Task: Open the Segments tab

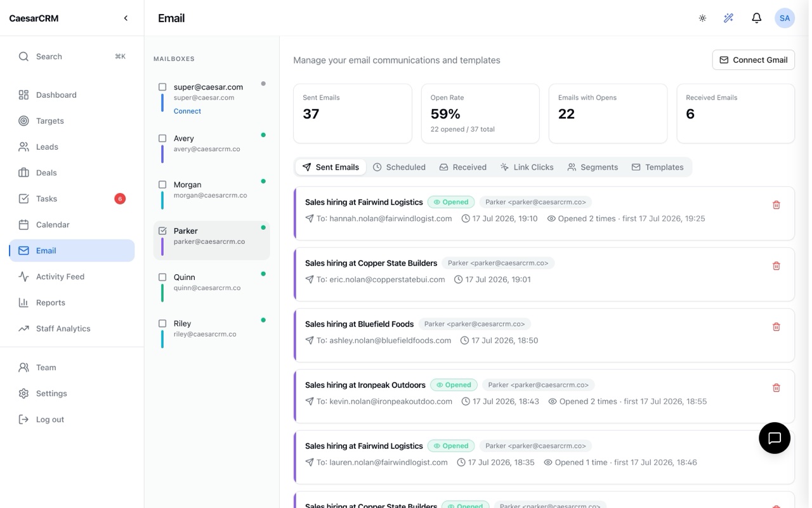Action: point(593,167)
